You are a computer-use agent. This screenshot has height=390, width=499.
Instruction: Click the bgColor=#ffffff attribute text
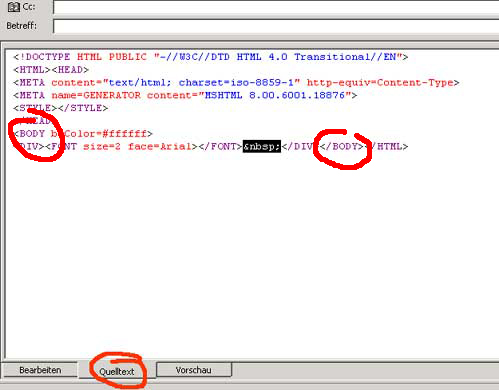click(99, 134)
